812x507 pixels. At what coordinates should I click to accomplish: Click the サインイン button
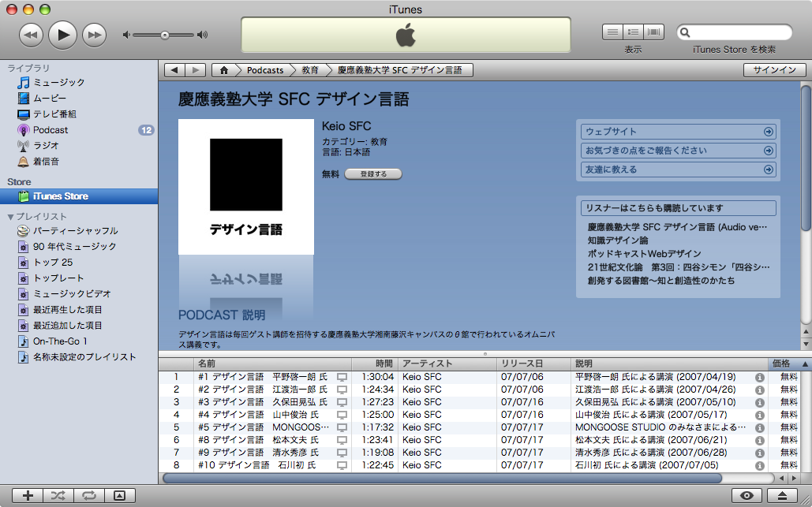tap(773, 70)
